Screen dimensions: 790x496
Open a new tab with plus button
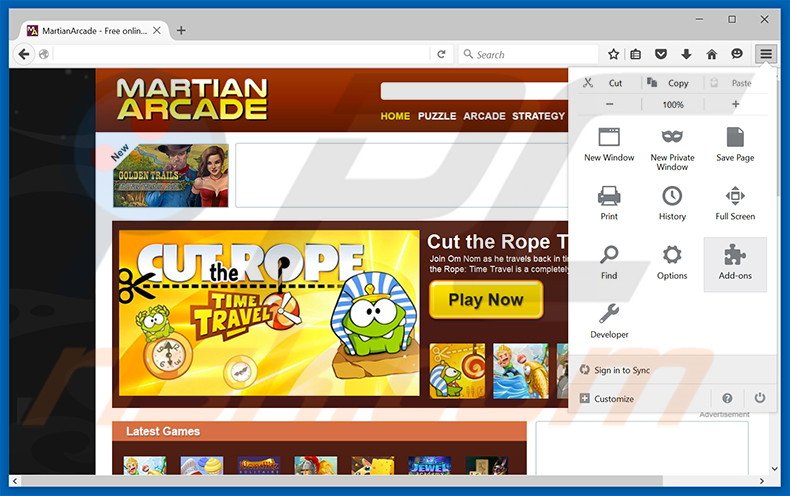[181, 31]
